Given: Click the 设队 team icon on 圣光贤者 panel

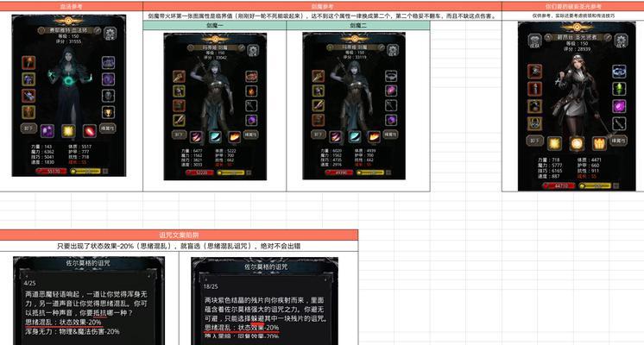Looking at the screenshot, I should [x=534, y=41].
